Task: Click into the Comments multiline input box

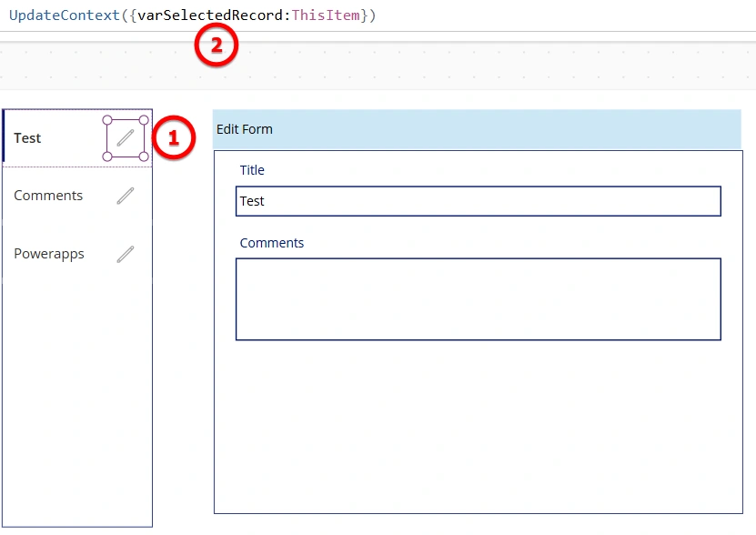Action: pyautogui.click(x=479, y=299)
